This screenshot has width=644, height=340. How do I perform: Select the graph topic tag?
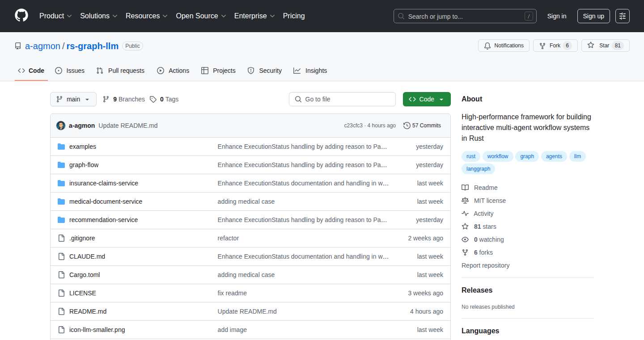527,156
